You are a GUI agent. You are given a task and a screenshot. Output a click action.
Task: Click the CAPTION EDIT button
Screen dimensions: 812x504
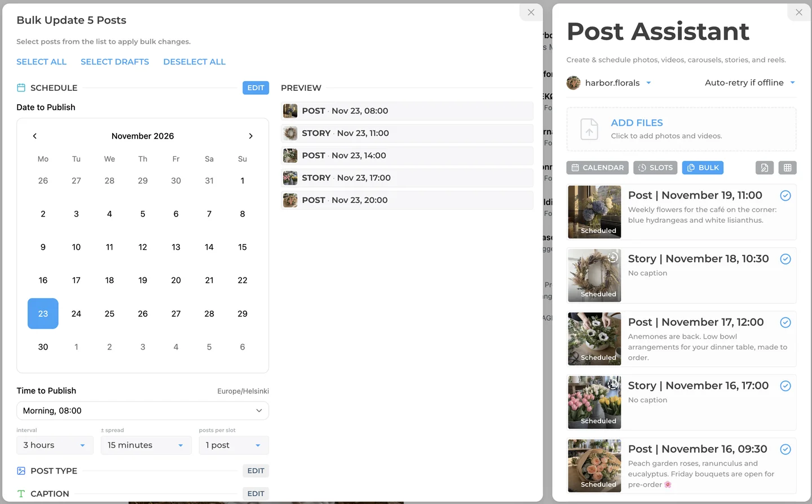pyautogui.click(x=256, y=494)
